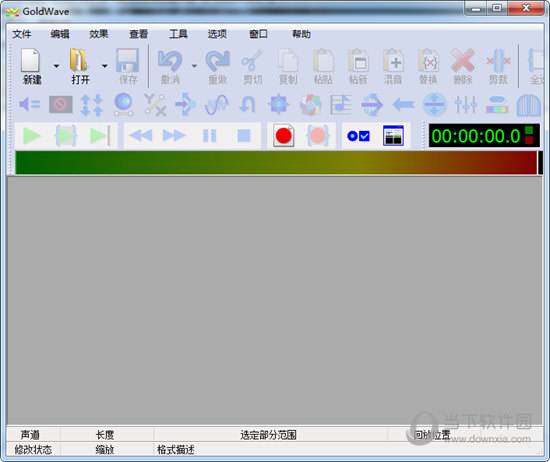Click the up-down arrows effect icon
The height and width of the screenshot is (462, 550).
[x=92, y=105]
